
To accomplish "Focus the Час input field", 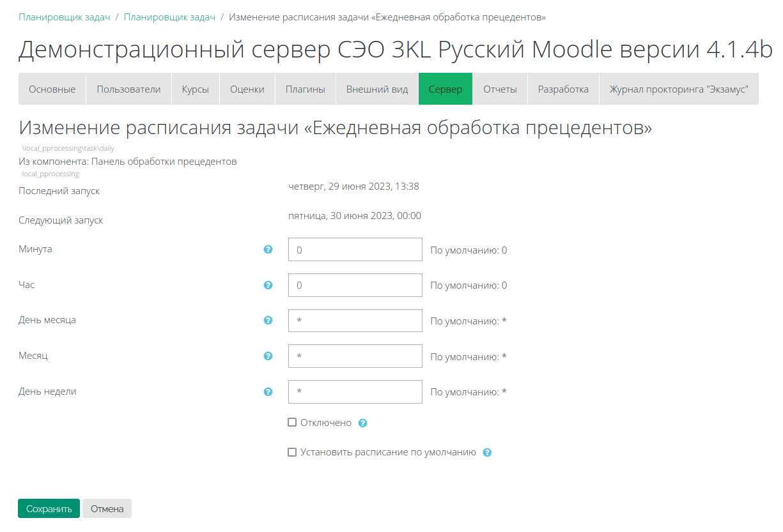I will (355, 285).
